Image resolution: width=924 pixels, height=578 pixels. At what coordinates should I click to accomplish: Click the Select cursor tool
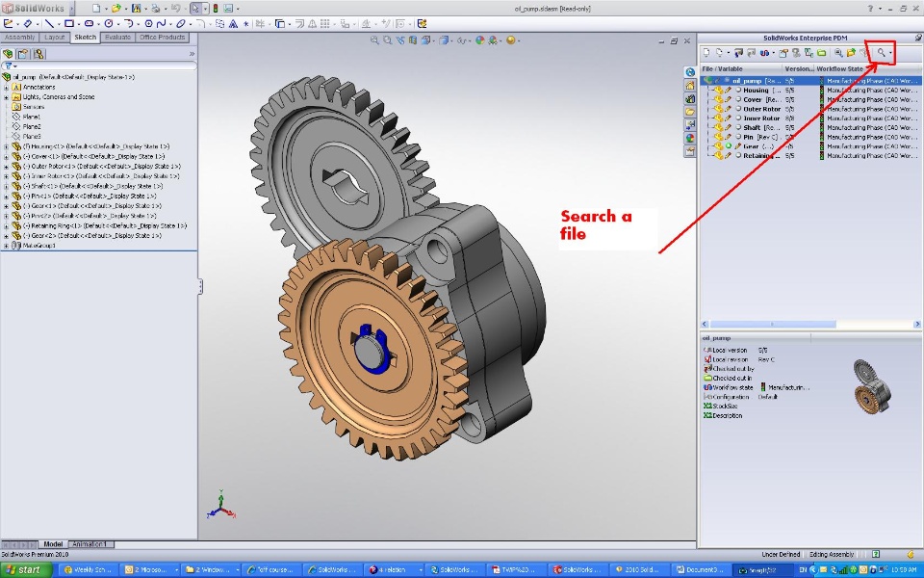(195, 9)
